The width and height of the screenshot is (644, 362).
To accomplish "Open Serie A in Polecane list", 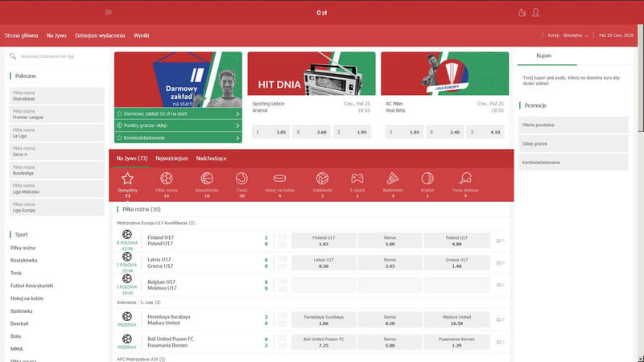I will 56,151.
